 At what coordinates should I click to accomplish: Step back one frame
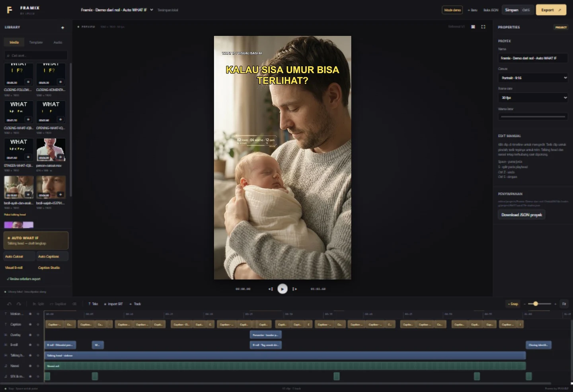[x=271, y=289]
